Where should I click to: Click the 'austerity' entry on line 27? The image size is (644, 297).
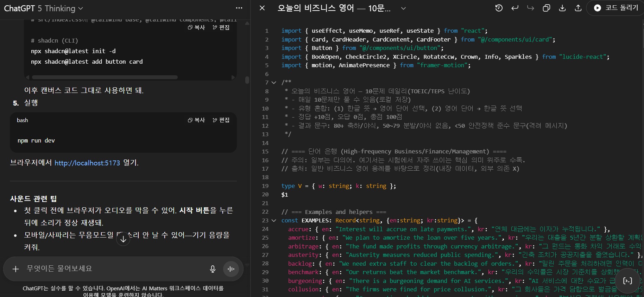pyautogui.click(x=303, y=255)
